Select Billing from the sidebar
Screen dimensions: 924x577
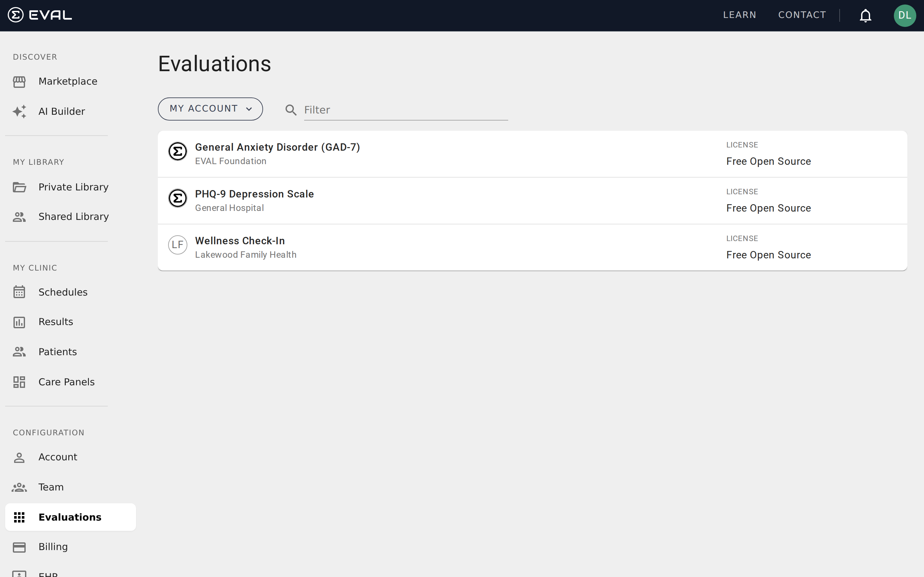pyautogui.click(x=54, y=547)
